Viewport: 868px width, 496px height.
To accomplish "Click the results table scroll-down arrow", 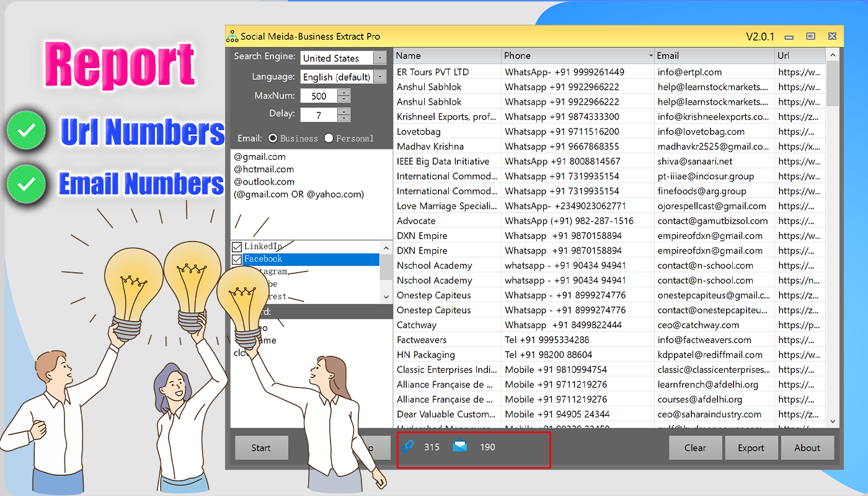I will click(833, 421).
